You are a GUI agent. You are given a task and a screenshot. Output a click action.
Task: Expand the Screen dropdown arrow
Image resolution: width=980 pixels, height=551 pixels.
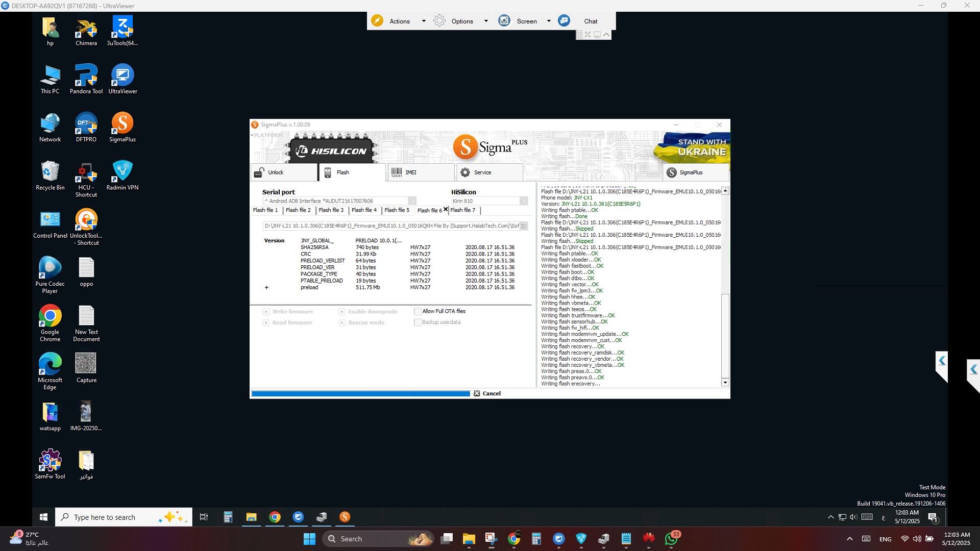549,21
